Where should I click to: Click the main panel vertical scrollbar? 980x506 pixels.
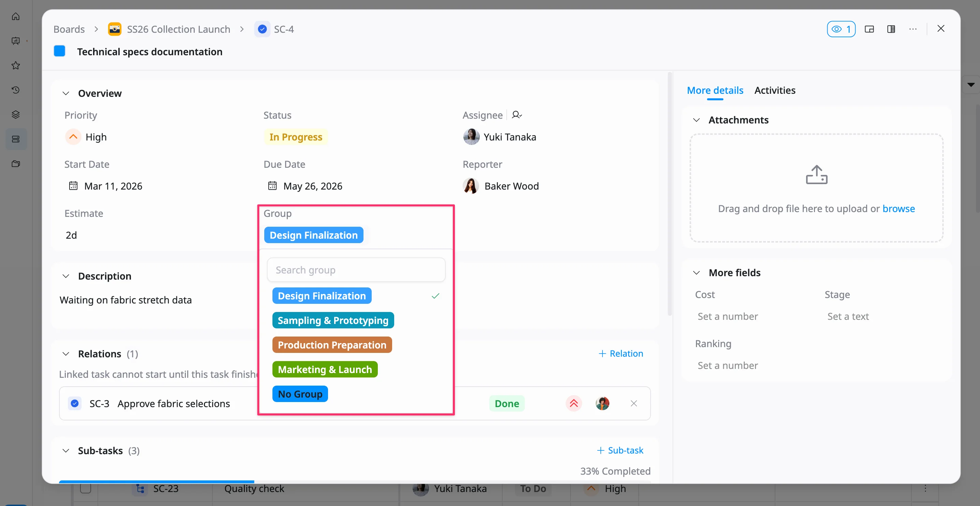coord(670,194)
